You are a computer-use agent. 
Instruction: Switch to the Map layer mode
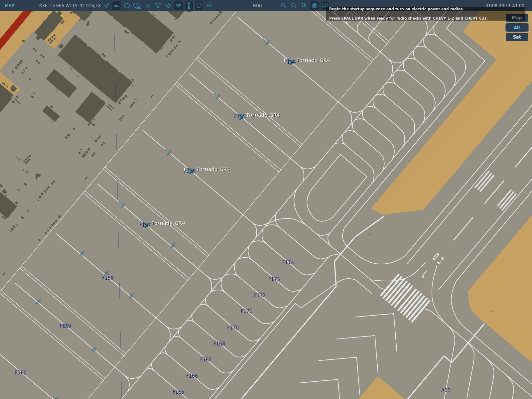517,18
